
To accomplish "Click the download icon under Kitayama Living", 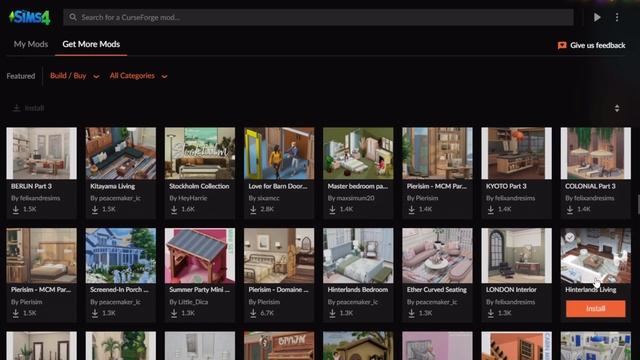I will pyautogui.click(x=95, y=209).
